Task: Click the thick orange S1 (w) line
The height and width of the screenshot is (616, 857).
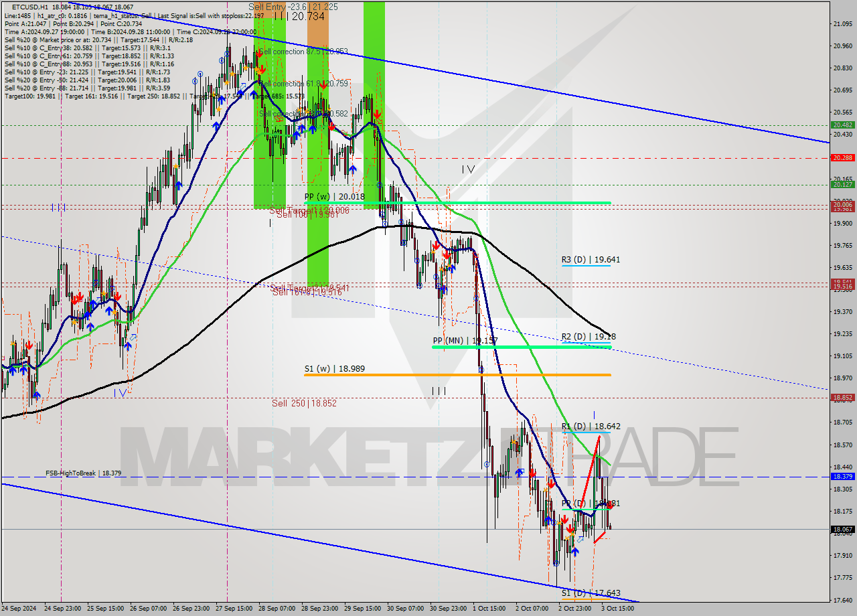Action: point(457,375)
